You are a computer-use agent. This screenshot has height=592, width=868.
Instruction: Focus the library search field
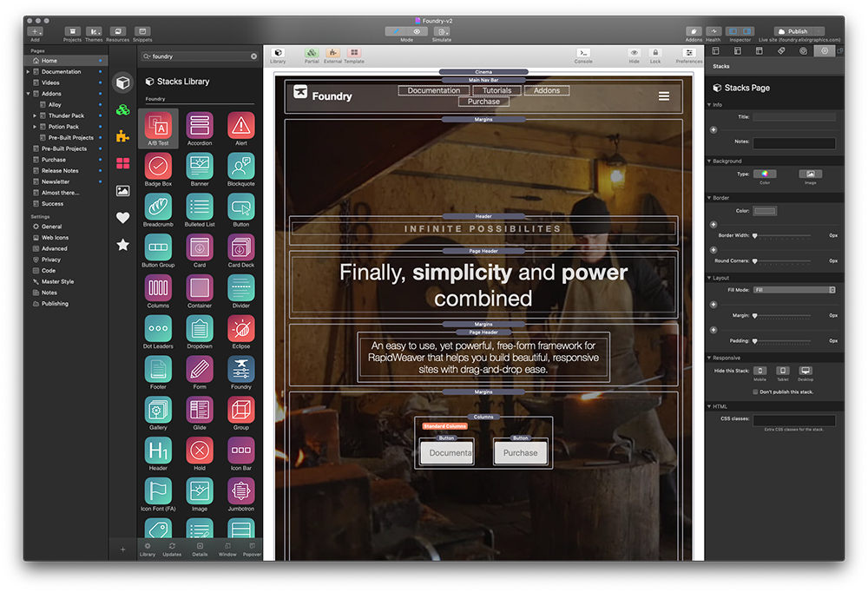coord(200,56)
